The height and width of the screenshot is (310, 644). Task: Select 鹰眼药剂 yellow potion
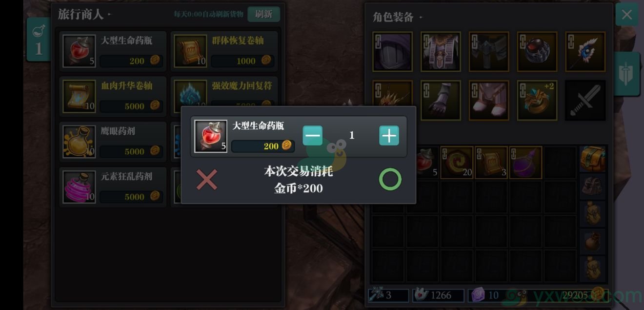[113, 141]
